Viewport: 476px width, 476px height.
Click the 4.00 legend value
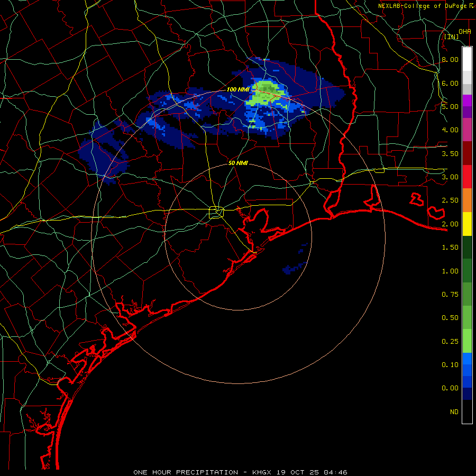(450, 130)
